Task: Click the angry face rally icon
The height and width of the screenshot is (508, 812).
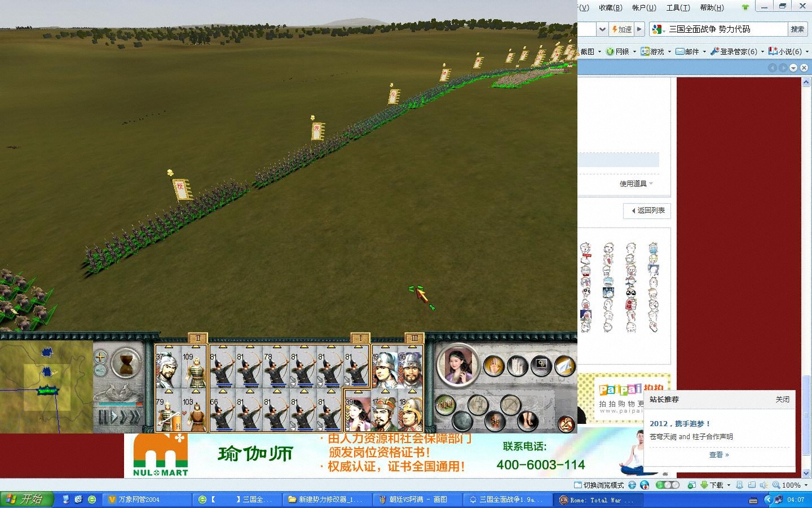Action: pyautogui.click(x=566, y=423)
